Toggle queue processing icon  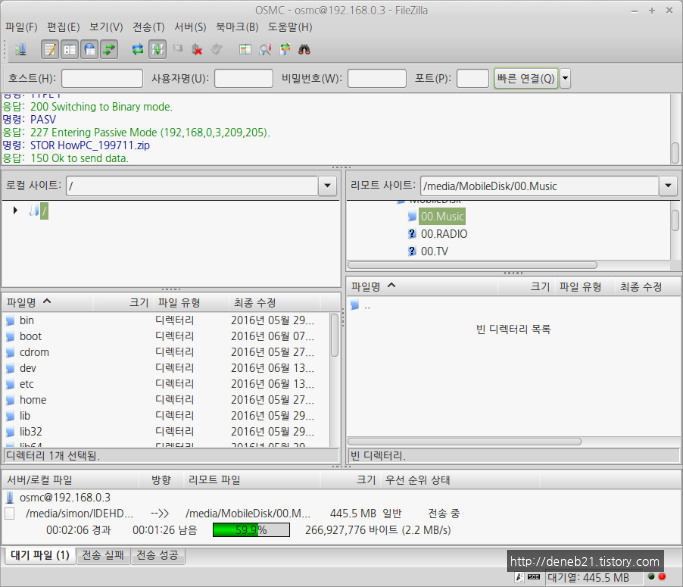(x=157, y=49)
